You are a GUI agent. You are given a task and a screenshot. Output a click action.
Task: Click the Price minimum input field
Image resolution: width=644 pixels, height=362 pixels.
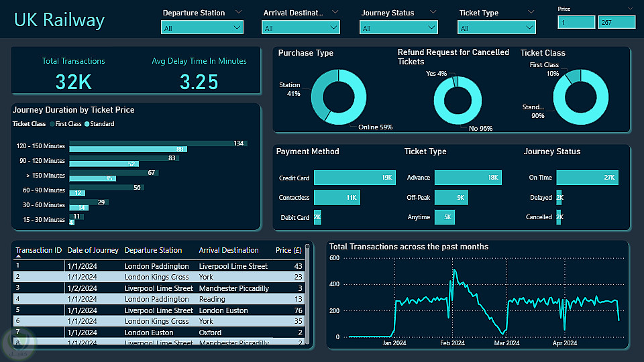click(576, 22)
